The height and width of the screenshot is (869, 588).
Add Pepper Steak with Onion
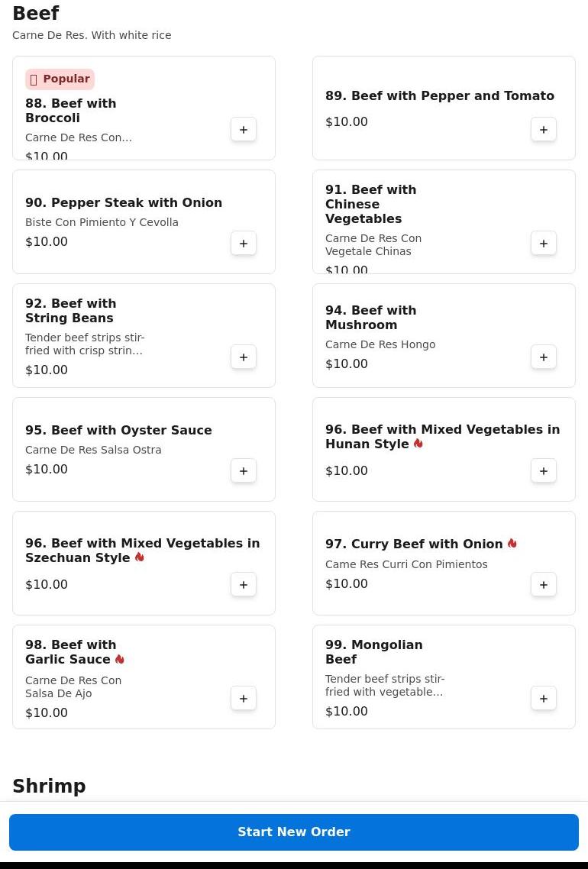(244, 244)
